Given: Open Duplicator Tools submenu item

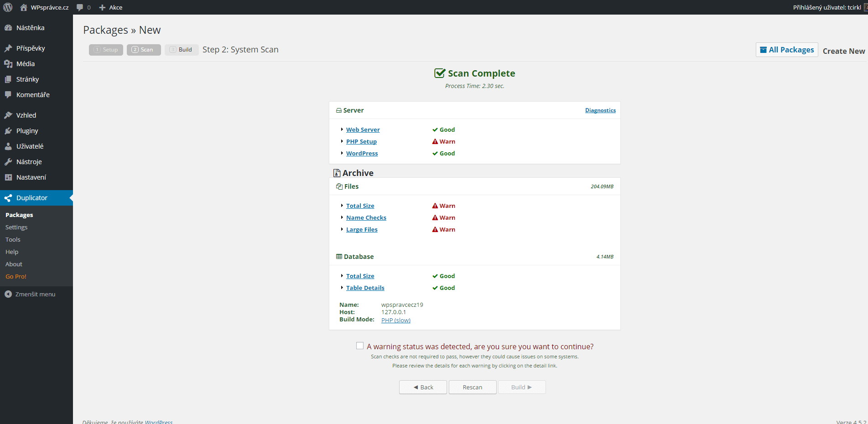Looking at the screenshot, I should tap(13, 239).
